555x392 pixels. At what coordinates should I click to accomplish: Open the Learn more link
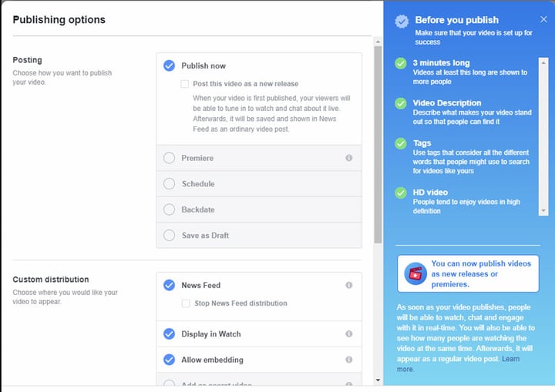(x=510, y=359)
